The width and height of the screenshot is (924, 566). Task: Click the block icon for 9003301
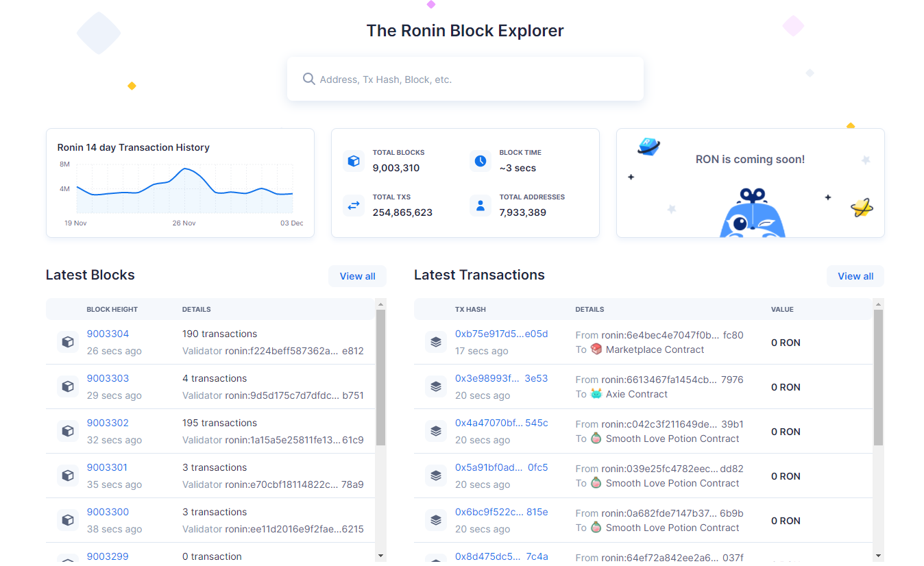tap(68, 476)
